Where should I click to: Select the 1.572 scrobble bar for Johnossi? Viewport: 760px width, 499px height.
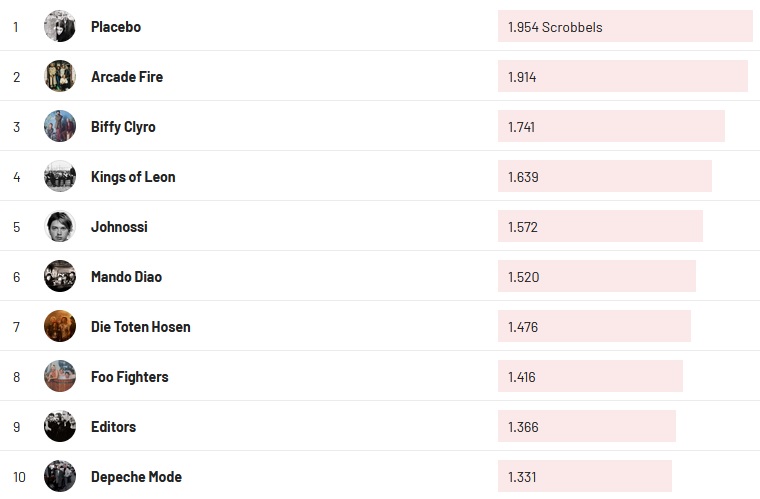600,227
